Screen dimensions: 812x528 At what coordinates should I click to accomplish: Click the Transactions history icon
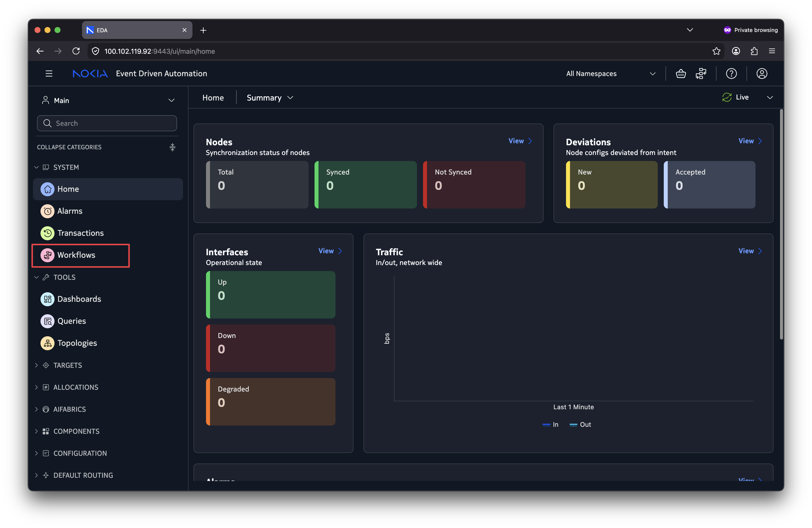click(47, 233)
